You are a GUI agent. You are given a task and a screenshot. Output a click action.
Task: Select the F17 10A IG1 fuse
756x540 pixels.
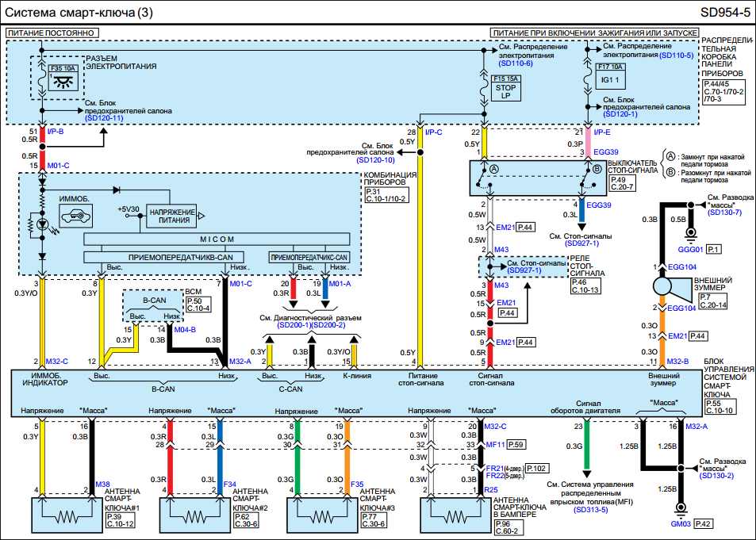click(610, 79)
